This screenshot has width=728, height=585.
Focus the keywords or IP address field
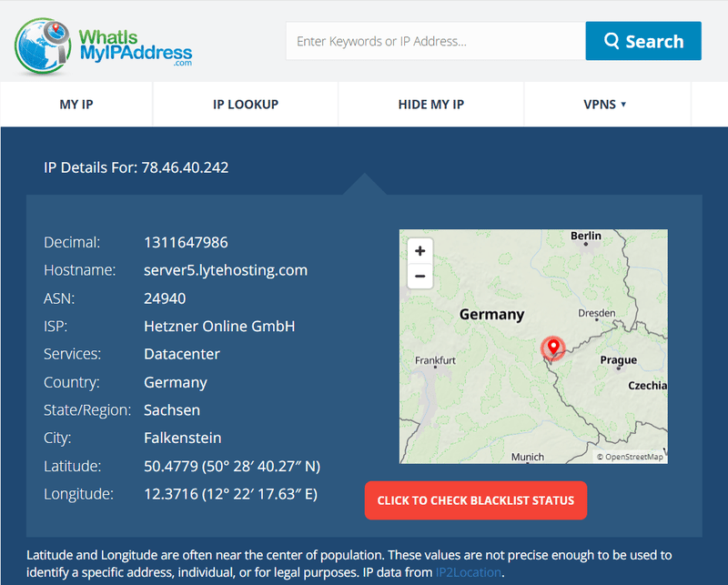coord(436,41)
